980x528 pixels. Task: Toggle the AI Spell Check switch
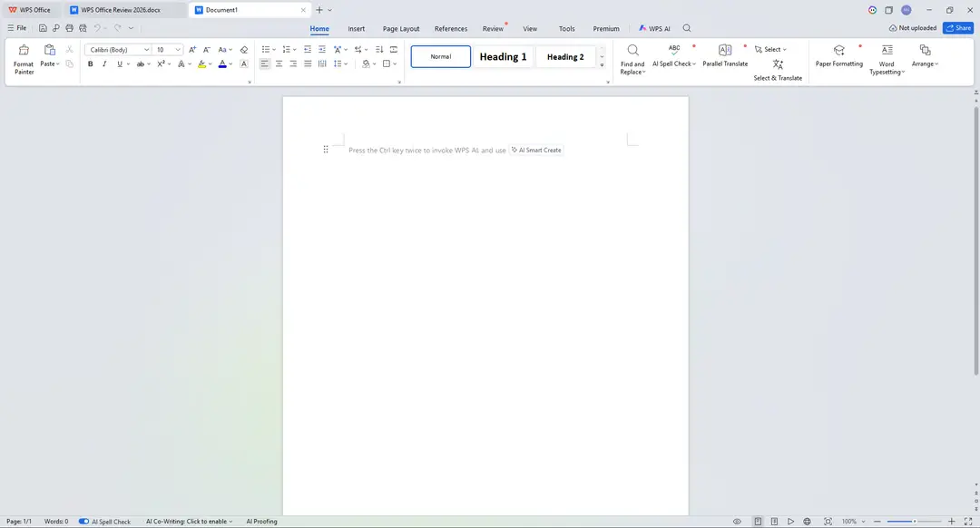click(83, 521)
